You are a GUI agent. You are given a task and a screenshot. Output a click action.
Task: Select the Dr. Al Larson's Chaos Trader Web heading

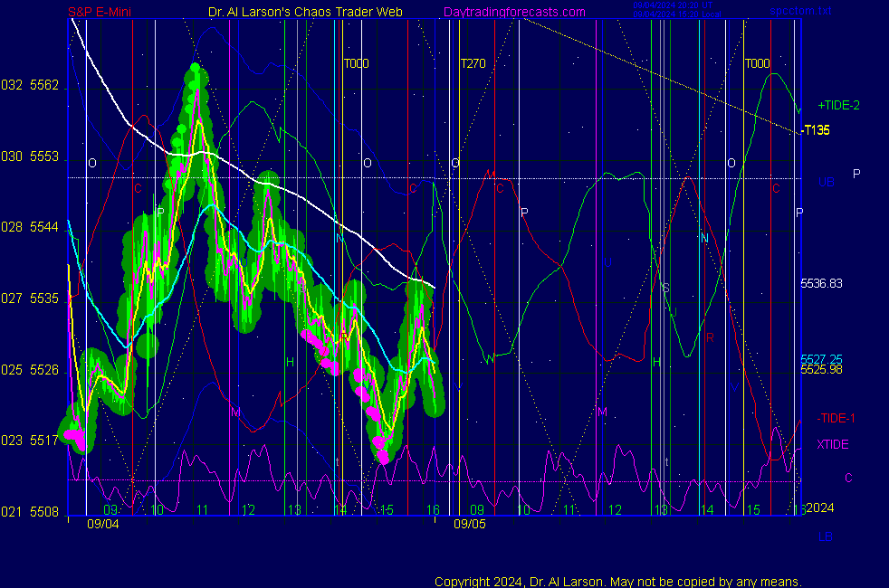pos(305,12)
